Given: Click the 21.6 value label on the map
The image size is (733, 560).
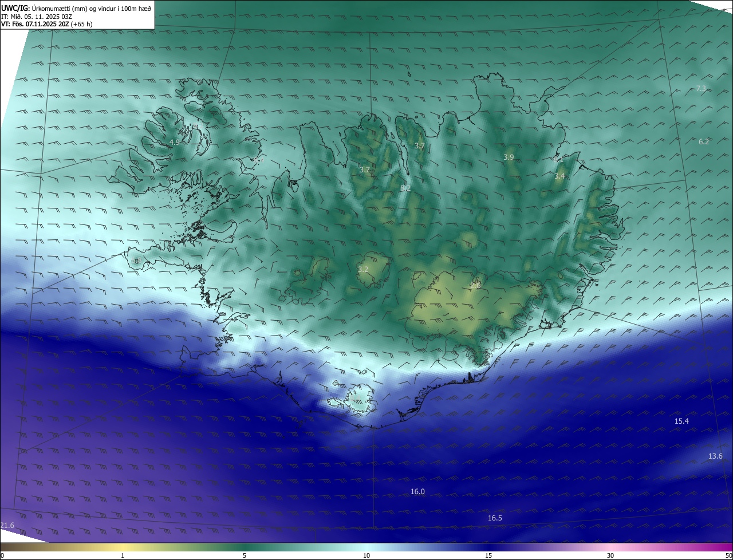Looking at the screenshot, I should pos(7,525).
